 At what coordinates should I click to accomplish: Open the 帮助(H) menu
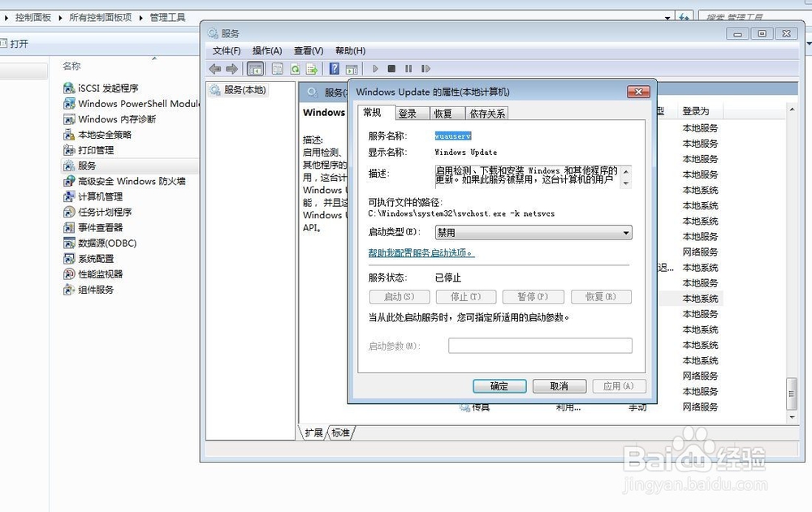tap(351, 51)
